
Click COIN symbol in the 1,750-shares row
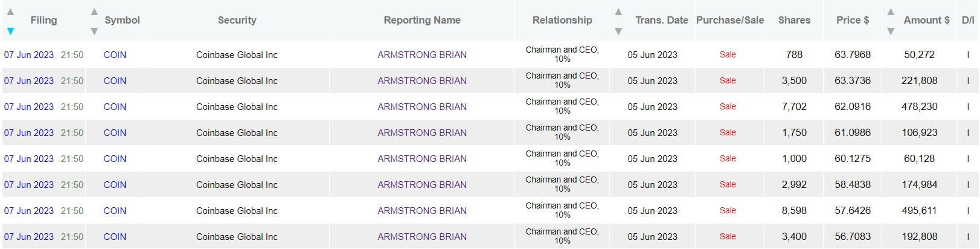(x=115, y=133)
